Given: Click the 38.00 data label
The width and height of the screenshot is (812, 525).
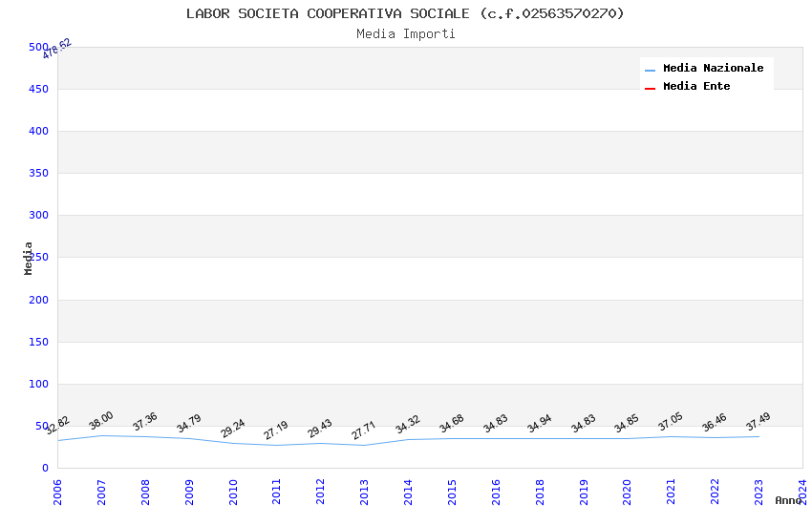Looking at the screenshot, I should click(101, 421).
